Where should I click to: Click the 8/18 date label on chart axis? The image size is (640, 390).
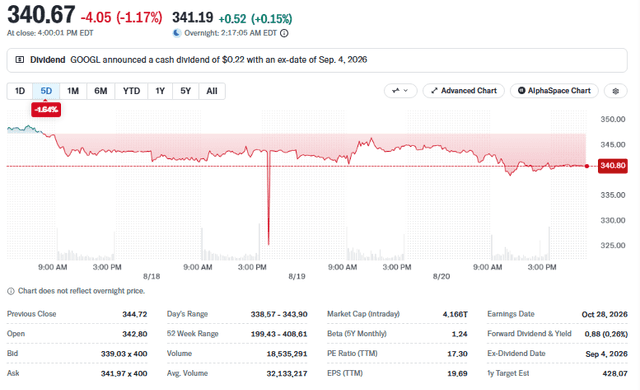(151, 277)
